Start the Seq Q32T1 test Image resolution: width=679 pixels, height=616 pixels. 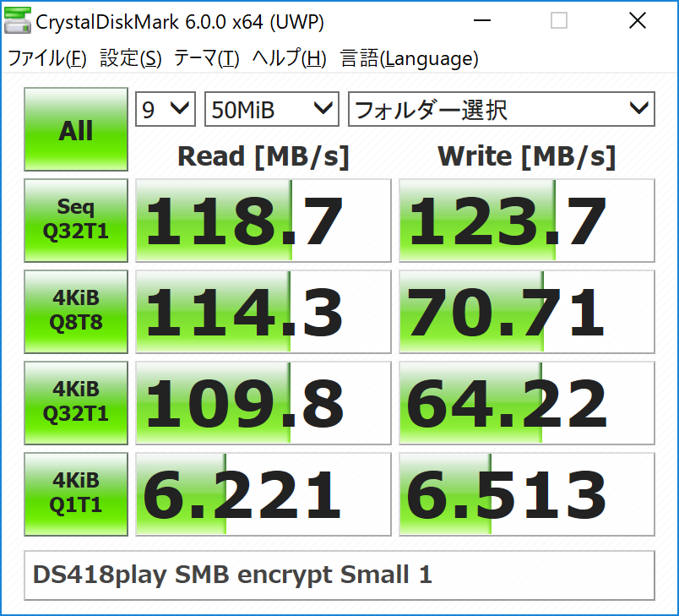pyautogui.click(x=76, y=220)
